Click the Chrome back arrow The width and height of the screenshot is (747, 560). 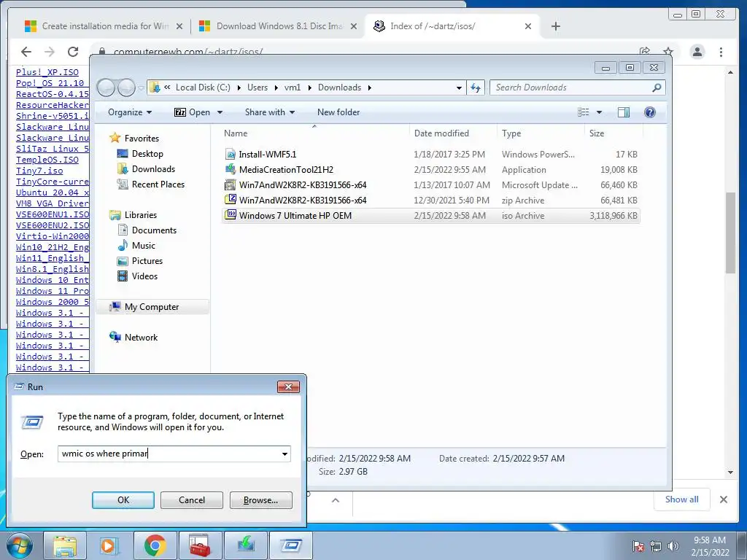(x=26, y=52)
